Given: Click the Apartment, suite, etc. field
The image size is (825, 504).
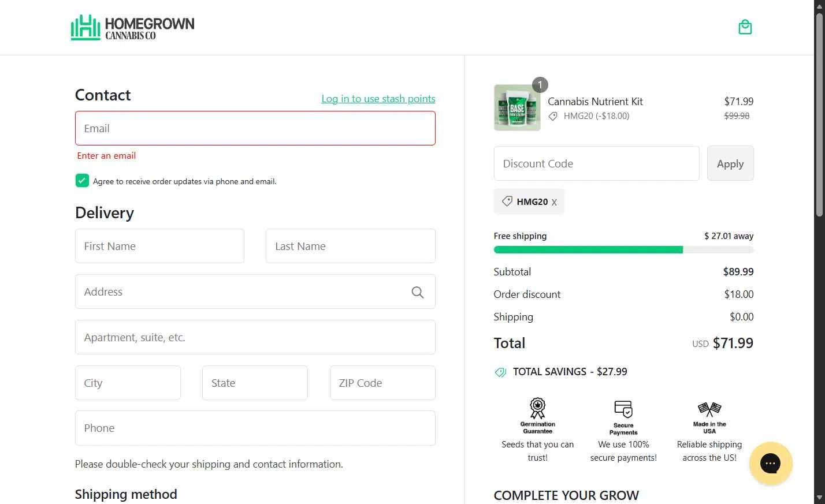Looking at the screenshot, I should pyautogui.click(x=255, y=337).
